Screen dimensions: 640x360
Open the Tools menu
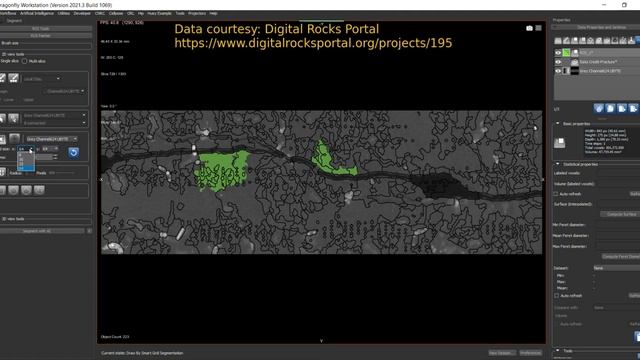click(x=180, y=13)
